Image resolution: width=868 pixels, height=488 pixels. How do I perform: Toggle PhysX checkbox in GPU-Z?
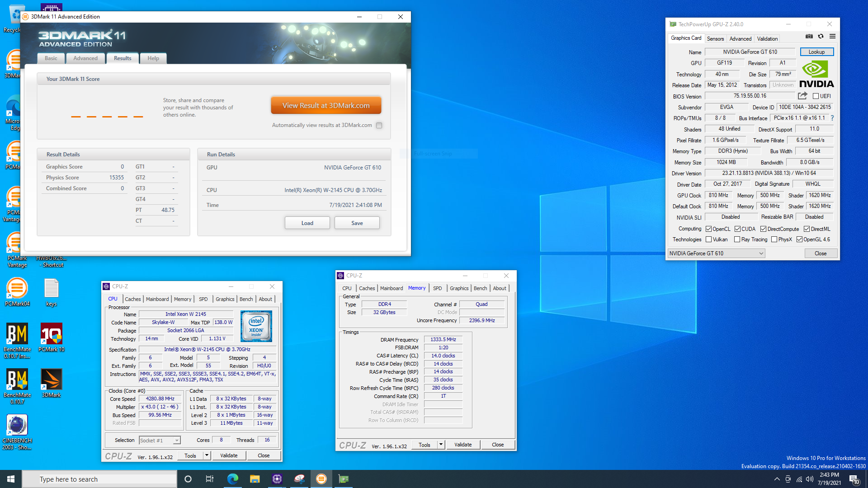[x=774, y=239]
